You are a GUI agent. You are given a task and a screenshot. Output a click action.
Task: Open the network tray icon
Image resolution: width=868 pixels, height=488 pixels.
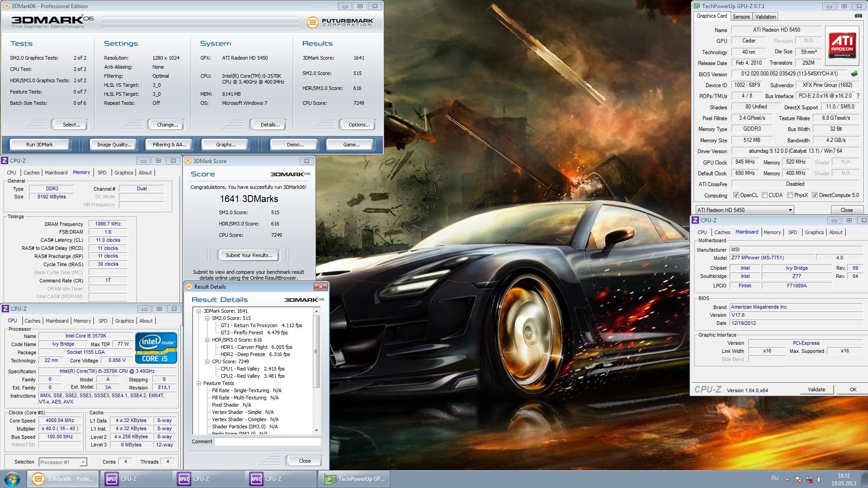809,479
